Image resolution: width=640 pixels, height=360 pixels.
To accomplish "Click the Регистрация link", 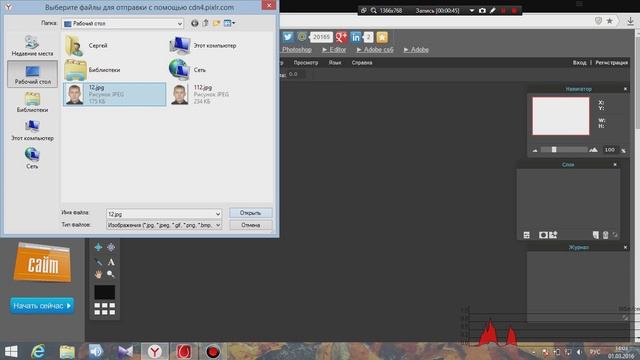I will [x=611, y=62].
